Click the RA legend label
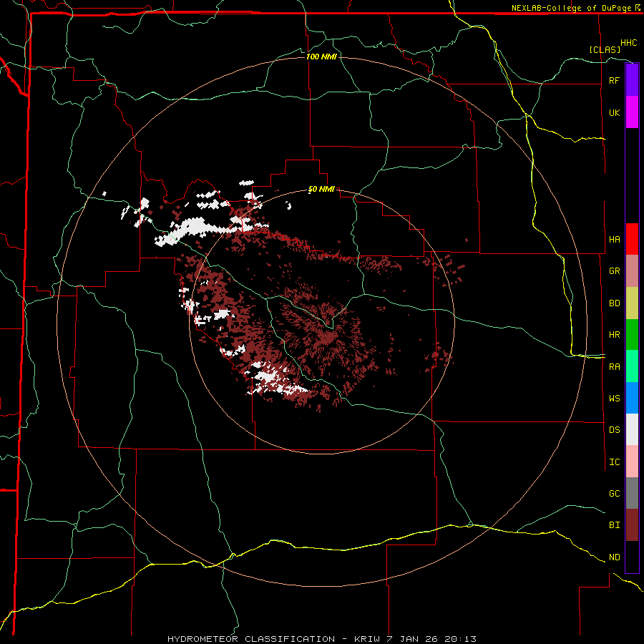Screen dimensions: 644x644 pos(614,367)
